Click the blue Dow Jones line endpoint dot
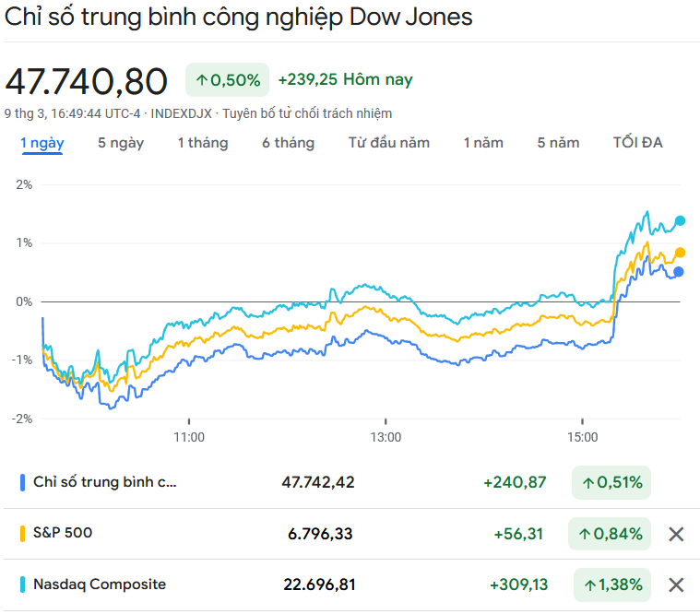 tap(679, 272)
